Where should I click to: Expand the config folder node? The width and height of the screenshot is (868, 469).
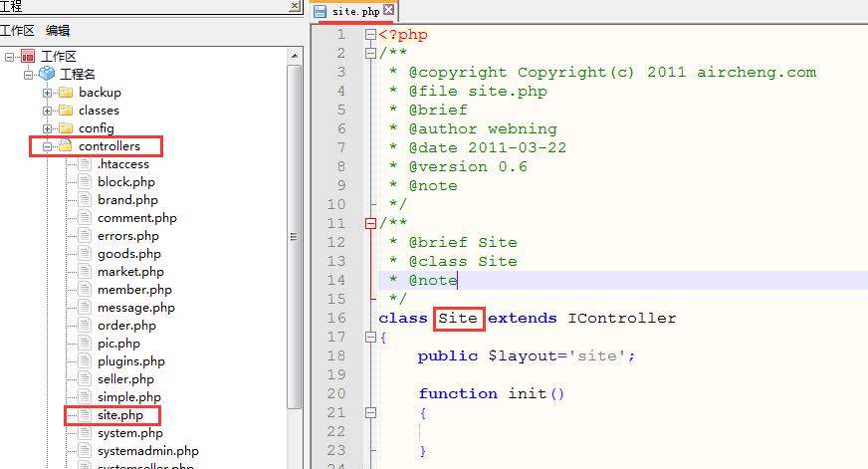(47, 128)
